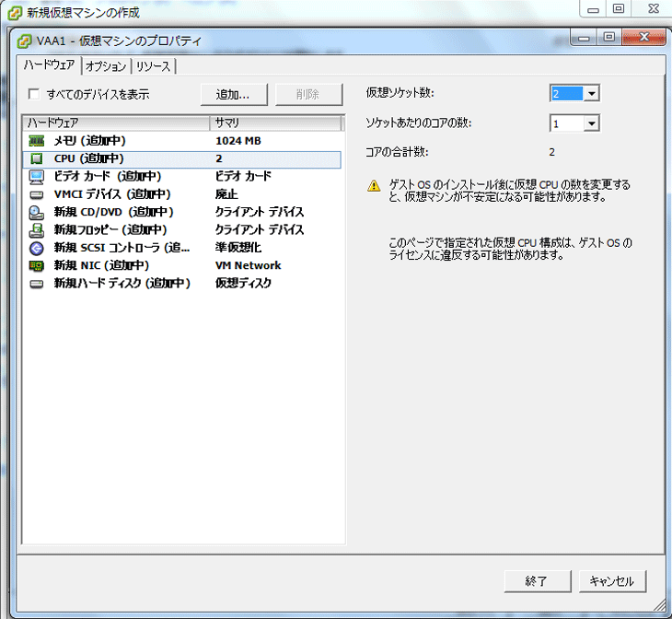Click the VM Network summary value
Screen dimensions: 672x619
click(x=249, y=266)
